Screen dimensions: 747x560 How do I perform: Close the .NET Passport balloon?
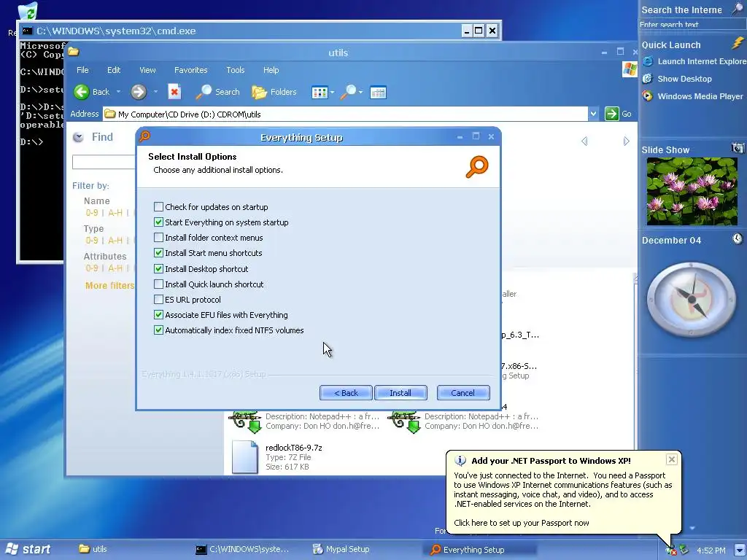coord(671,459)
